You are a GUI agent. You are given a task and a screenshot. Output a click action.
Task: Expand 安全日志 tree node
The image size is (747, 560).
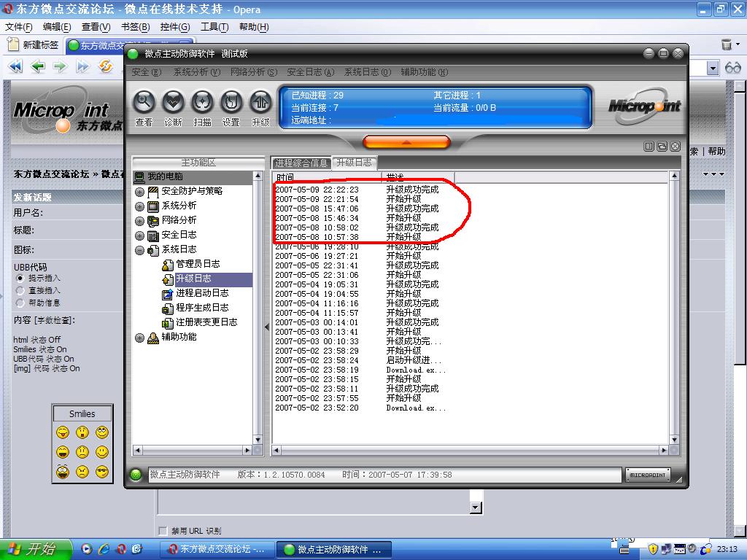point(139,236)
